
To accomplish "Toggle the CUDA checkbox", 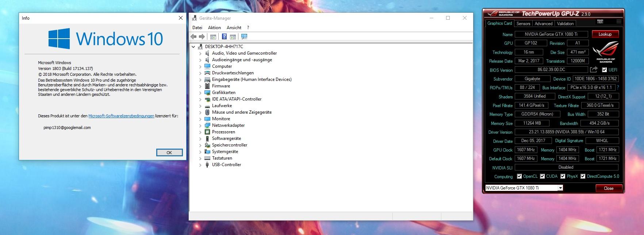I will pos(542,176).
